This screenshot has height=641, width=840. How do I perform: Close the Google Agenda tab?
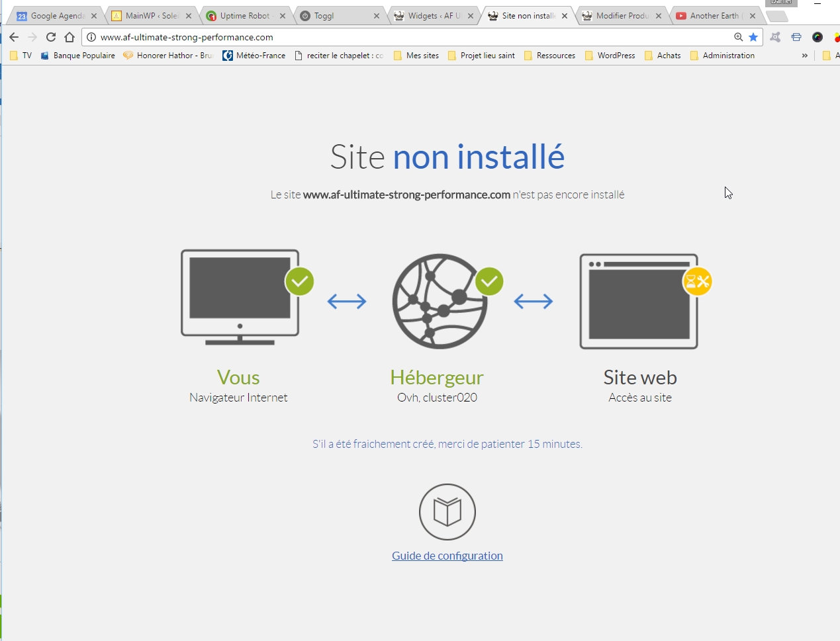point(94,16)
